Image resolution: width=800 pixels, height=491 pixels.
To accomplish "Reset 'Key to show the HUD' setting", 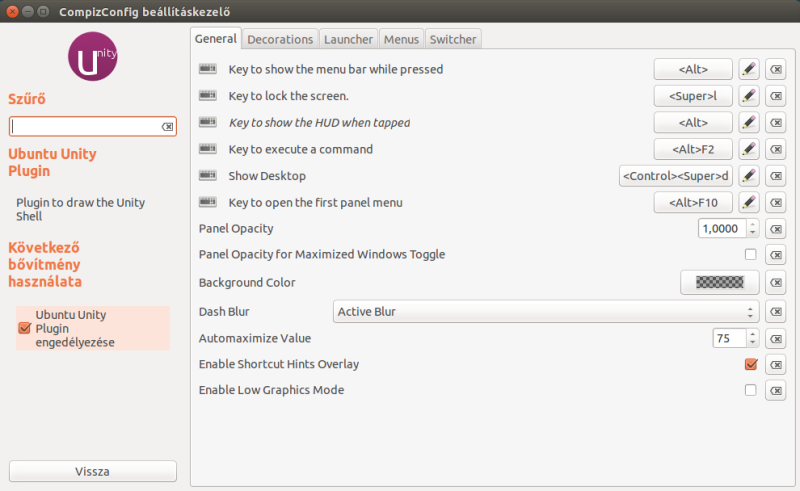I will [776, 122].
